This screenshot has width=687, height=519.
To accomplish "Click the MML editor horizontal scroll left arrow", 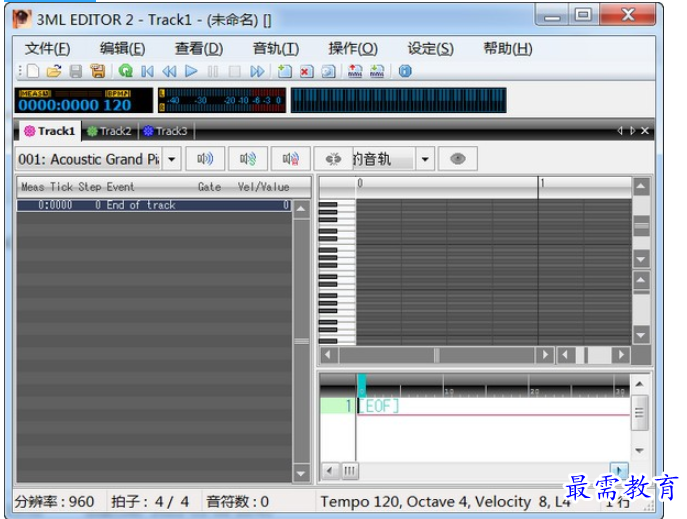I will 329,471.
